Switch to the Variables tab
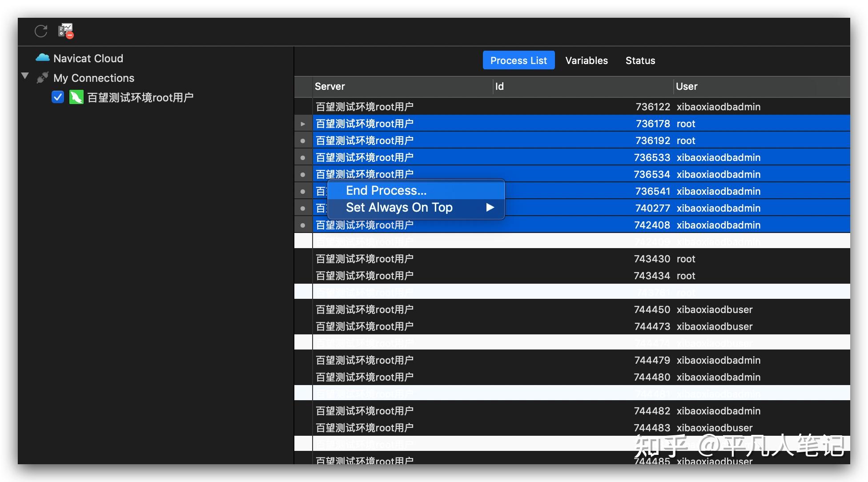 point(587,60)
